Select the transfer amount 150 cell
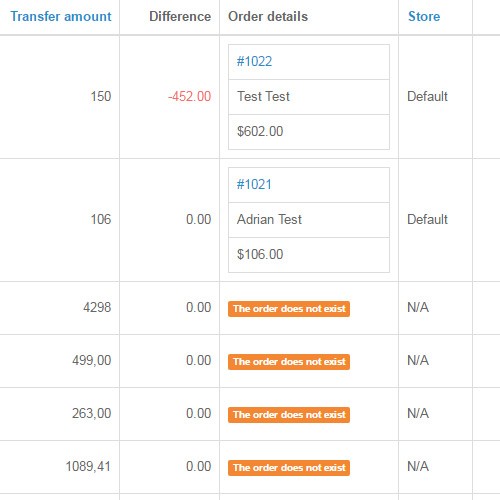 [60, 97]
